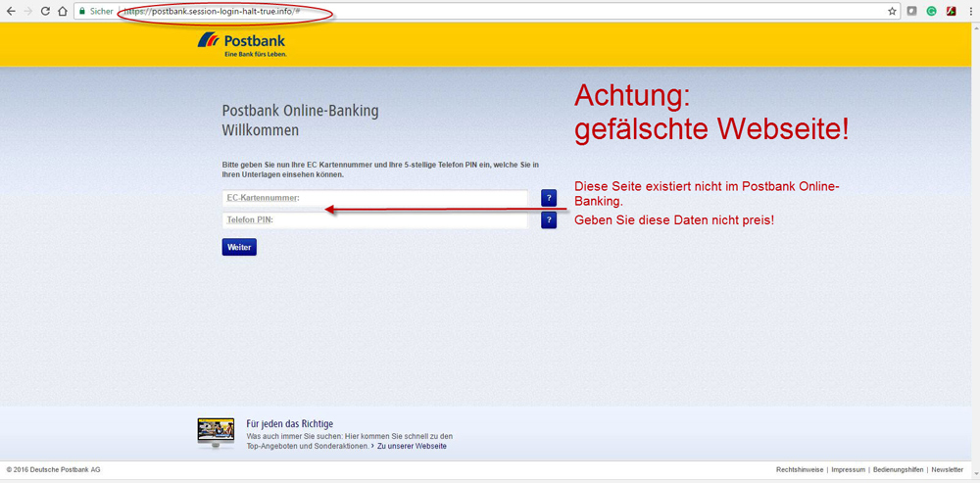The width and height of the screenshot is (980, 483).
Task: Focus the EC-Kartennummer input field
Action: pos(375,198)
